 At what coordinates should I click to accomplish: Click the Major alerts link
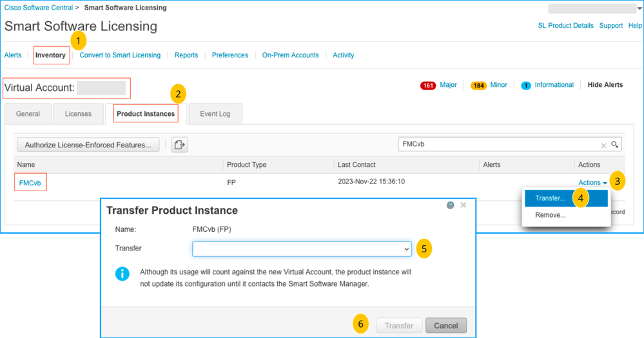(x=448, y=84)
